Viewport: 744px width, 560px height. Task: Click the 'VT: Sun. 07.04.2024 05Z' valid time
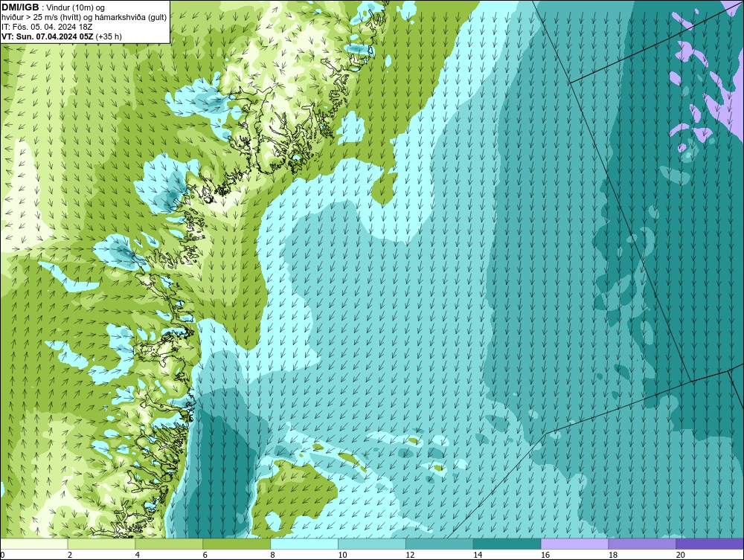(x=48, y=36)
